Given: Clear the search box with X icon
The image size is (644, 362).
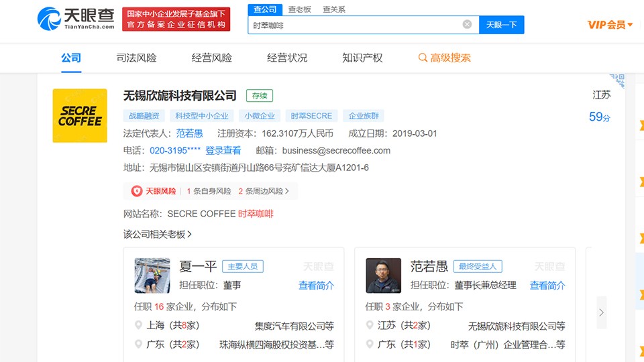Looking at the screenshot, I should tap(467, 24).
